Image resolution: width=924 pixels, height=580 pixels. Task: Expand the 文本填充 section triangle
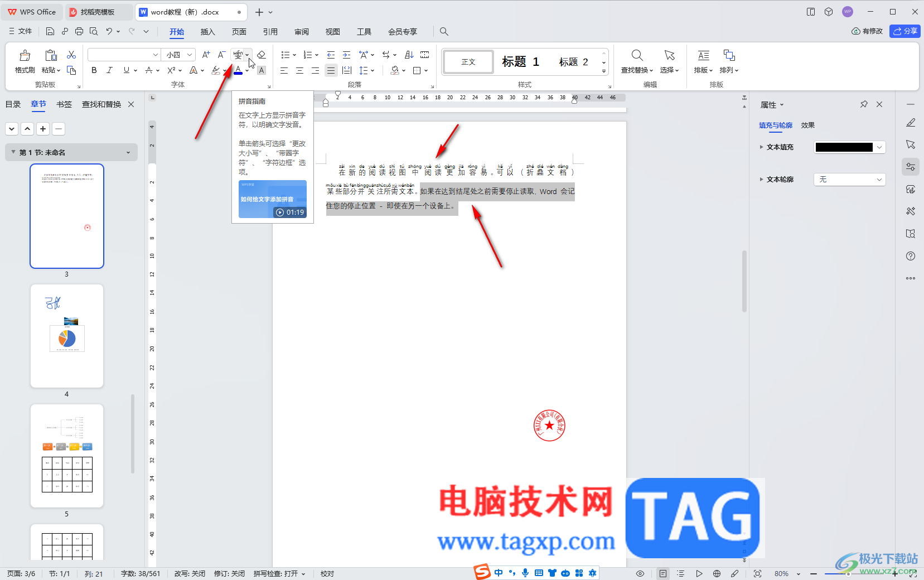[x=761, y=147]
